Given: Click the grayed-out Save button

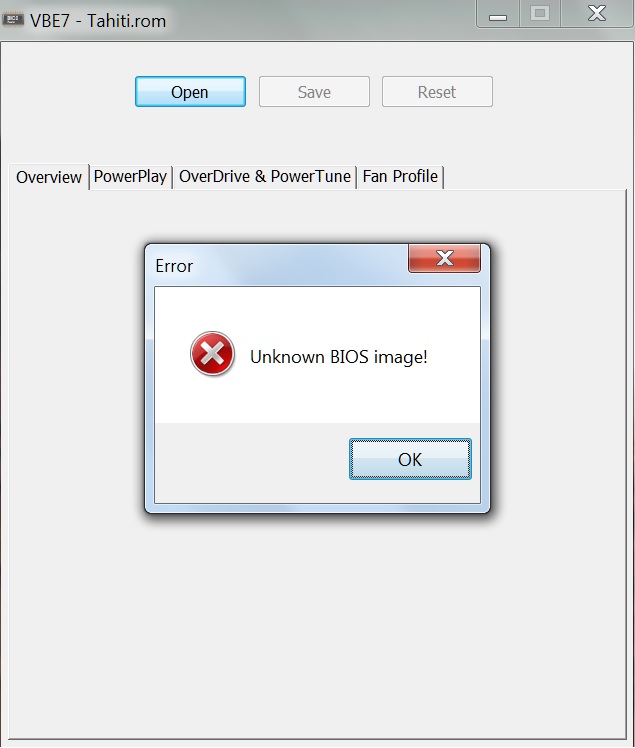Looking at the screenshot, I should pyautogui.click(x=314, y=92).
